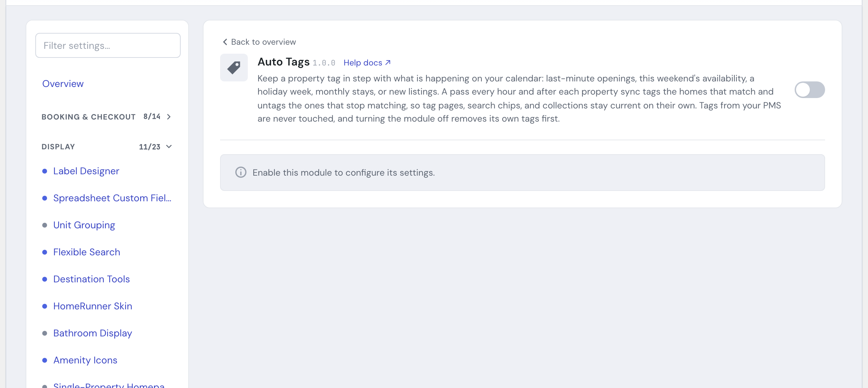Click the info icon in enable notice
The height and width of the screenshot is (388, 868).
(241, 172)
